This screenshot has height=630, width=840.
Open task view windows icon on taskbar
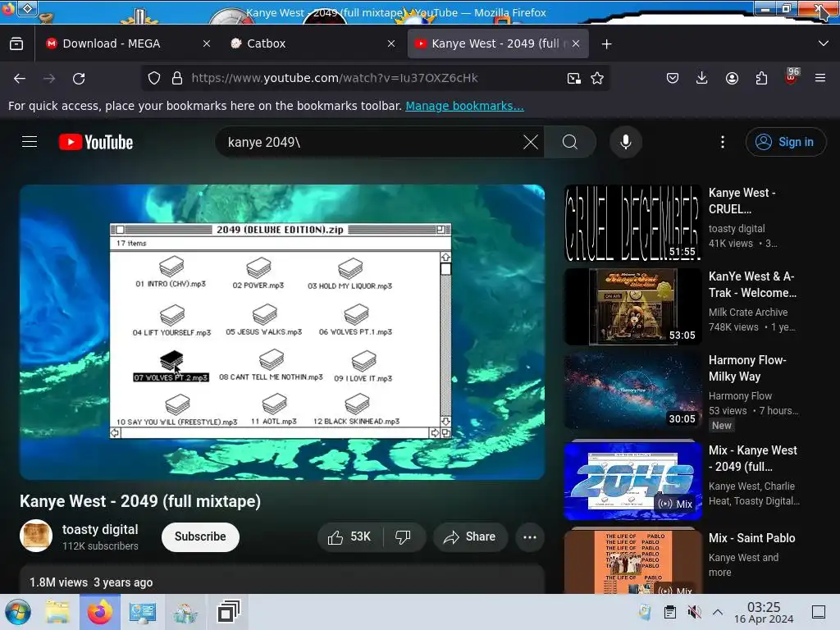228,612
